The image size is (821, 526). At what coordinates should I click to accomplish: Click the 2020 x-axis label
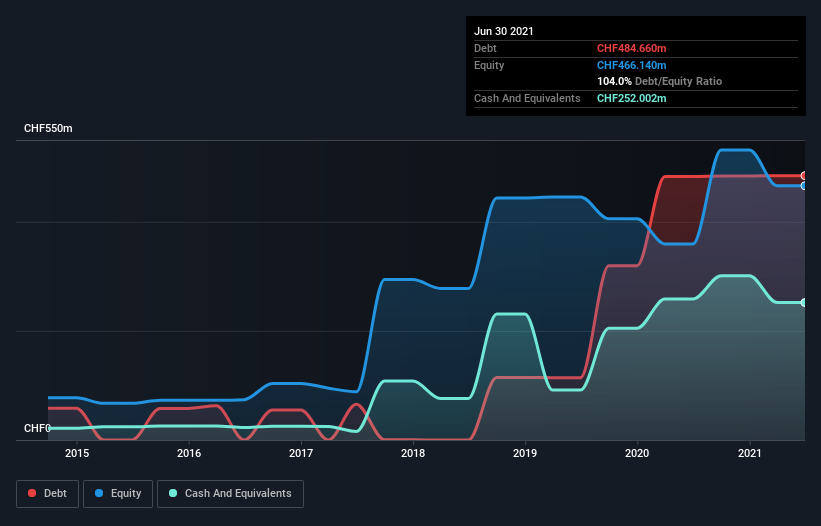pos(637,453)
